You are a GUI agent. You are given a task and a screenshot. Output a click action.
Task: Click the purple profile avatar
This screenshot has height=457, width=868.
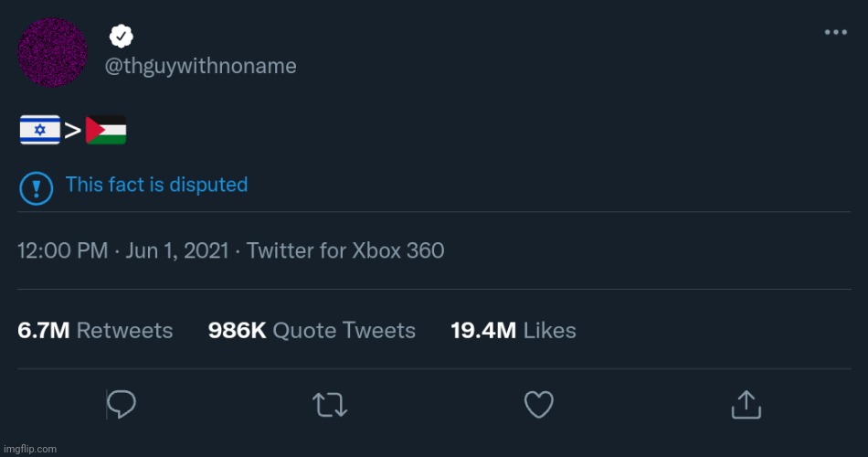point(53,53)
